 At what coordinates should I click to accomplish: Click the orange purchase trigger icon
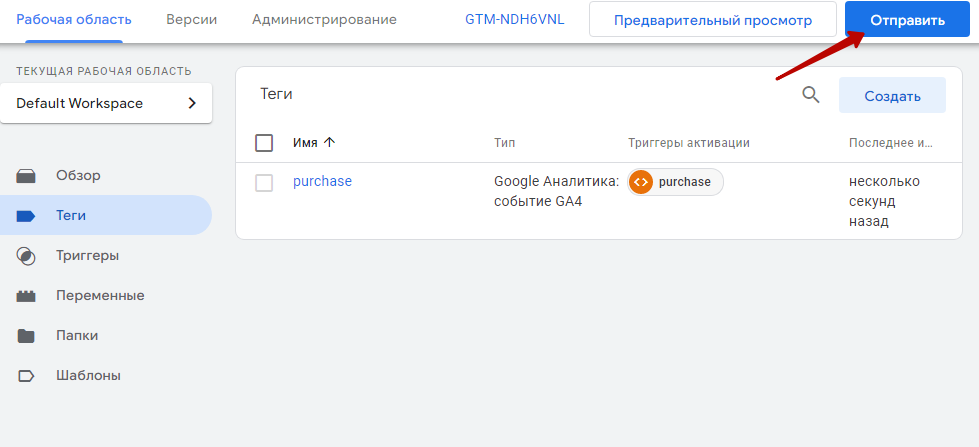(641, 182)
